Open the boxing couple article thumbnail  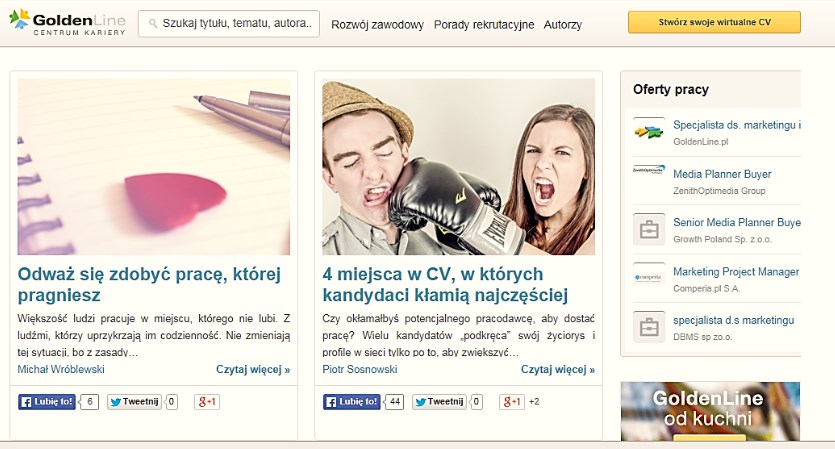[458, 167]
